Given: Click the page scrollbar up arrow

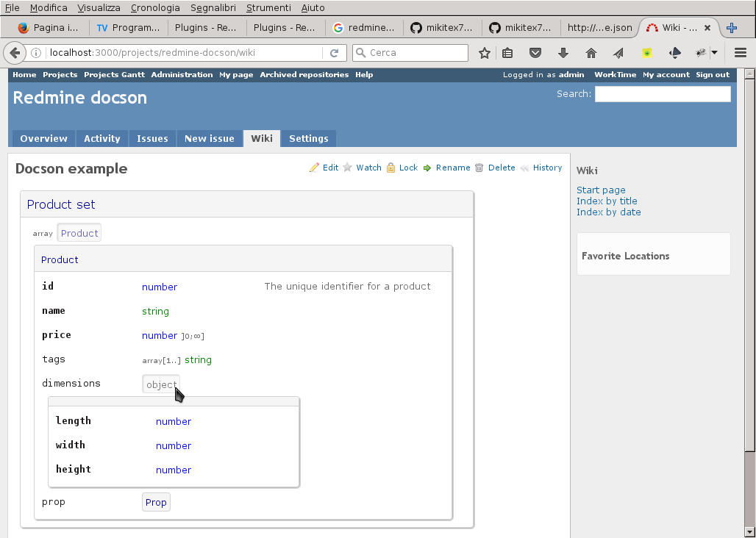Looking at the screenshot, I should (x=749, y=73).
